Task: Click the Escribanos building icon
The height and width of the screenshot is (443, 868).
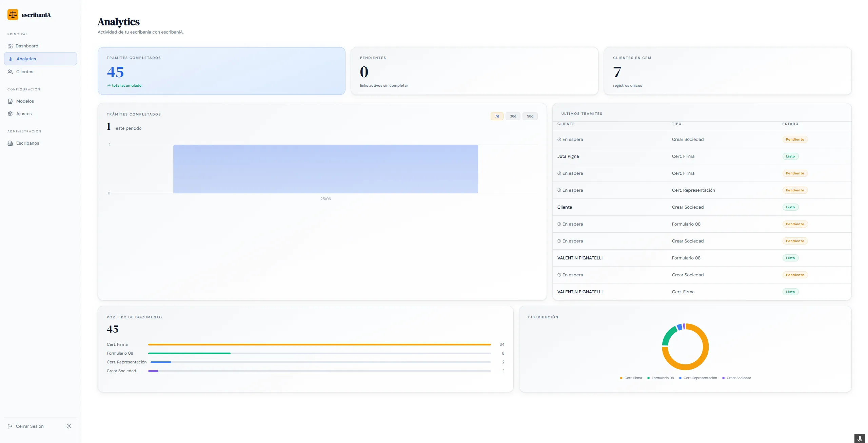Action: coord(10,143)
